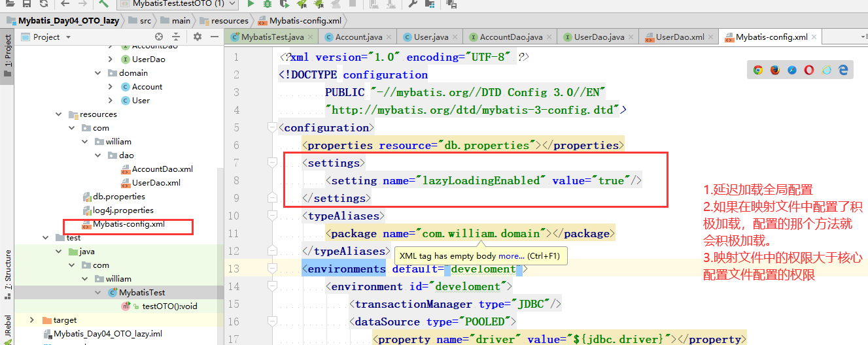The width and height of the screenshot is (868, 345).
Task: Navigate back with the left arrow
Action: tap(63, 4)
